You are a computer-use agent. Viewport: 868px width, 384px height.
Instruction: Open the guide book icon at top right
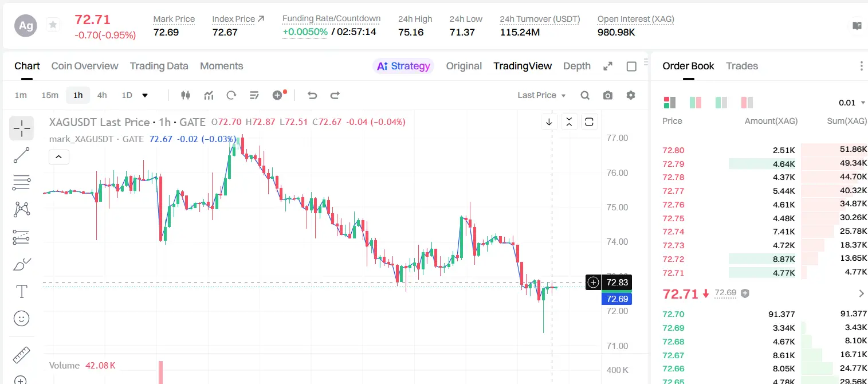click(857, 26)
